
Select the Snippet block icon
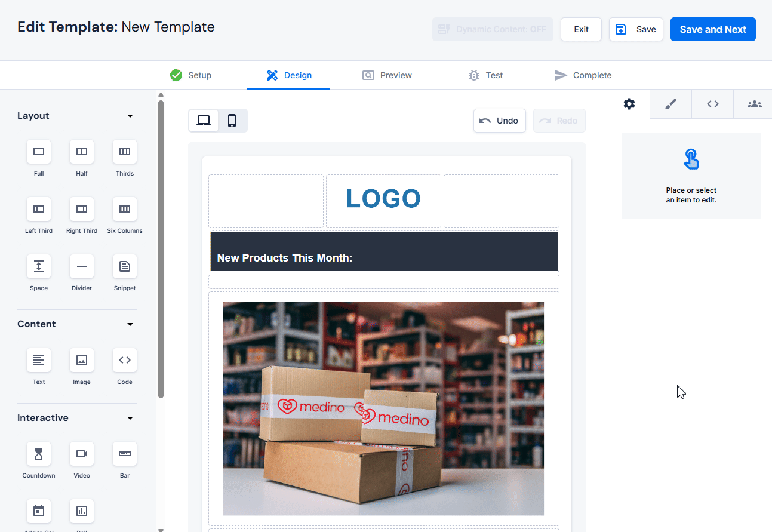tap(125, 267)
